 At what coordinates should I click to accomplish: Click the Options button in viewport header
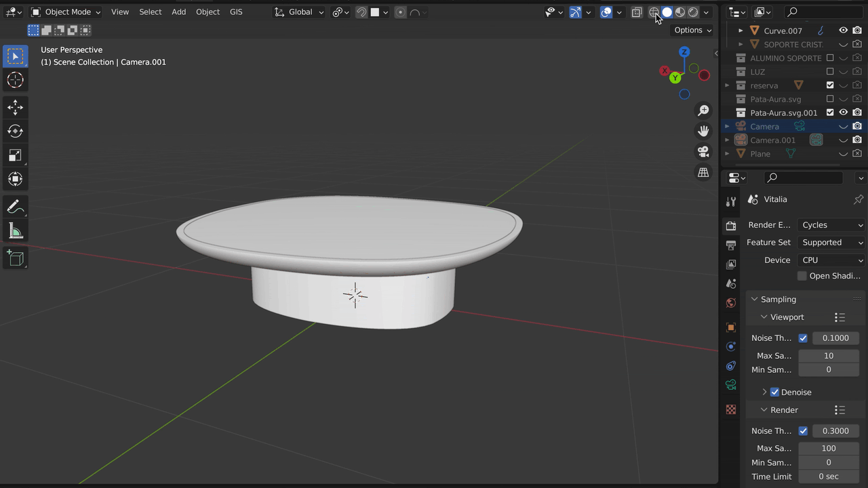click(692, 30)
